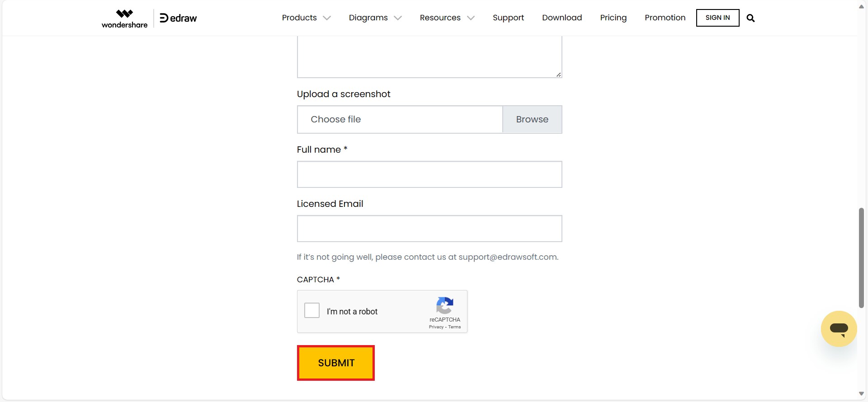Expand the Products dropdown menu
The width and height of the screenshot is (868, 402).
[306, 18]
